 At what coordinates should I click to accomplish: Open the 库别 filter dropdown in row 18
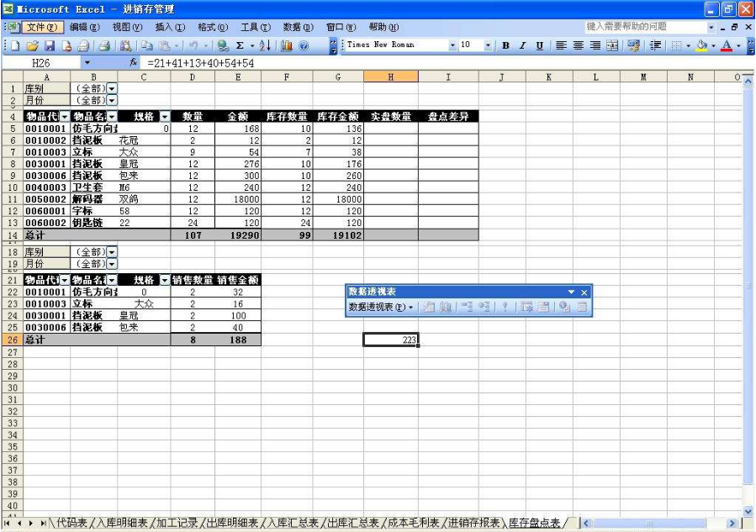point(111,252)
